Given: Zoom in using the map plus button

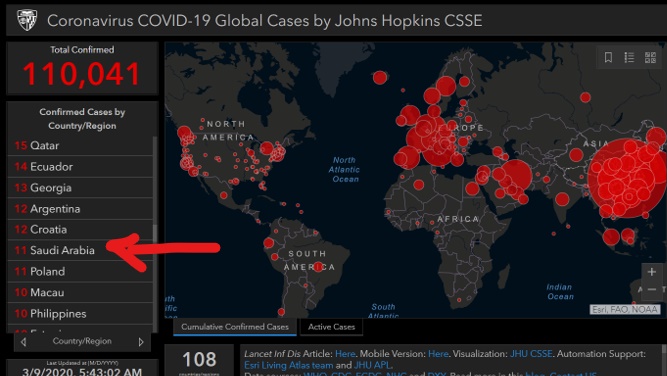Looking at the screenshot, I should pyautogui.click(x=652, y=272).
